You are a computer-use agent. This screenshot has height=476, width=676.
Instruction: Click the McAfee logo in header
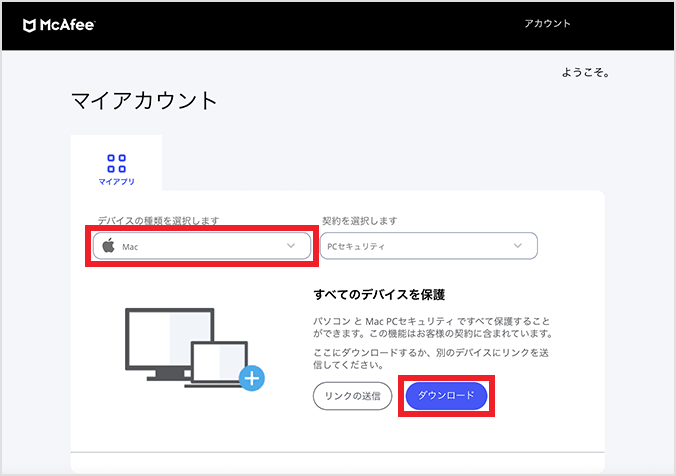(59, 25)
